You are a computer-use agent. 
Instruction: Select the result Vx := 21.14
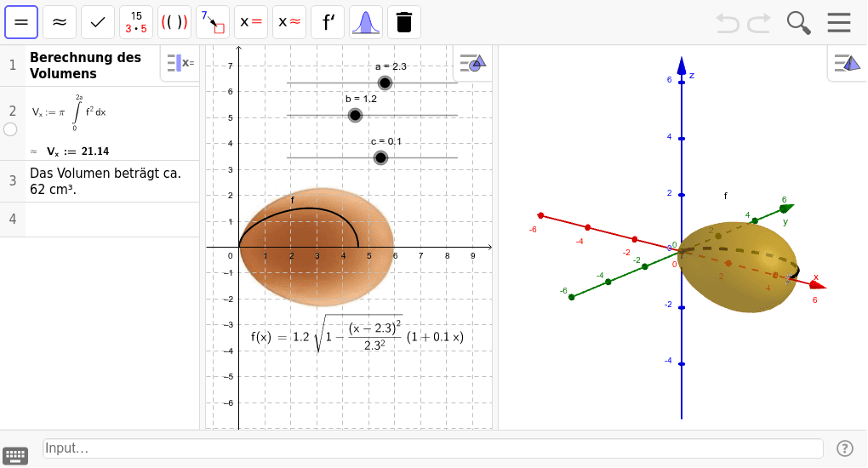pos(77,151)
